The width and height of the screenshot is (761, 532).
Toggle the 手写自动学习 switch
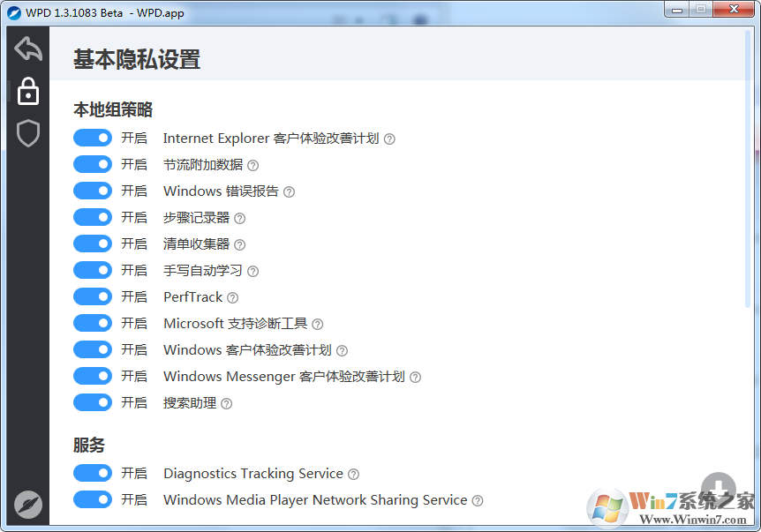pyautogui.click(x=93, y=270)
